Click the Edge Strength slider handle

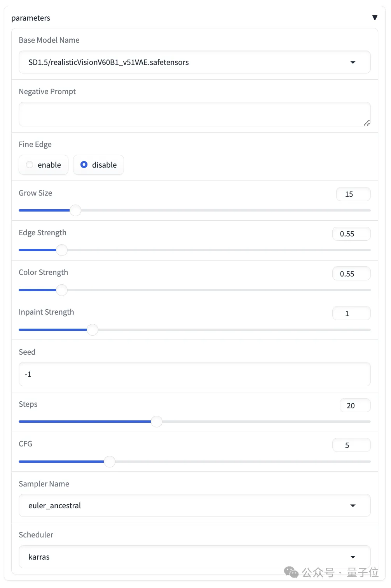click(62, 250)
